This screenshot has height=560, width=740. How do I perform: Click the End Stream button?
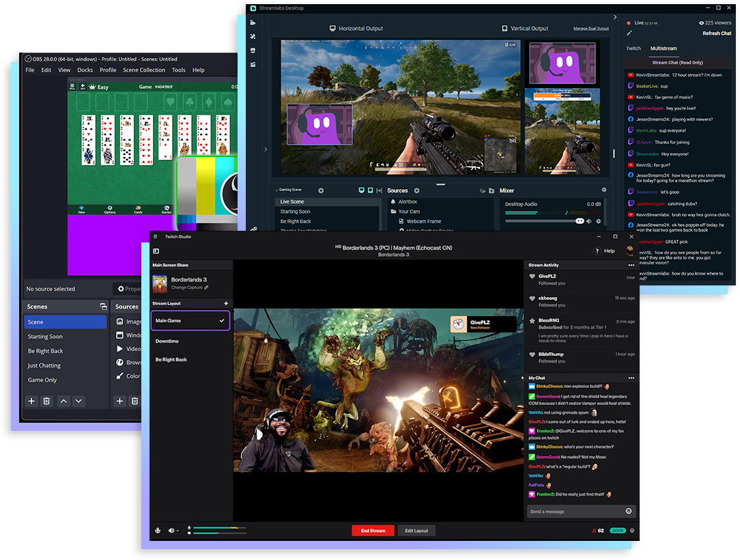pos(373,531)
